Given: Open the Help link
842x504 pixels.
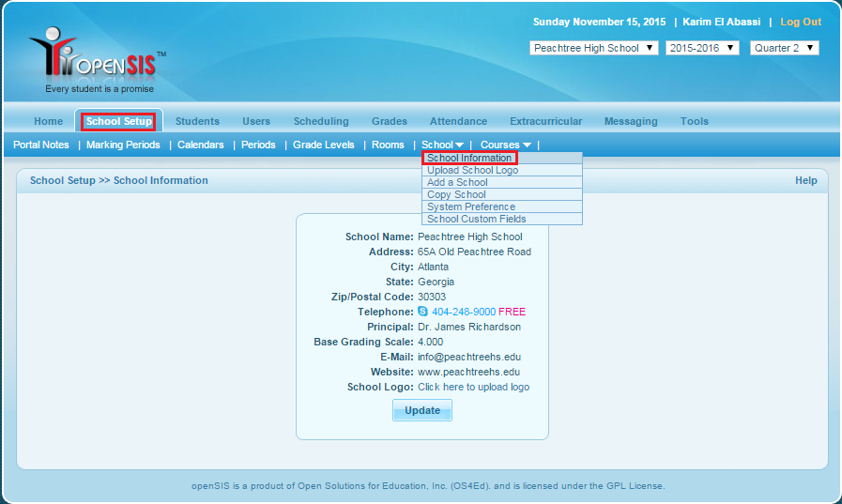Looking at the screenshot, I should click(805, 180).
